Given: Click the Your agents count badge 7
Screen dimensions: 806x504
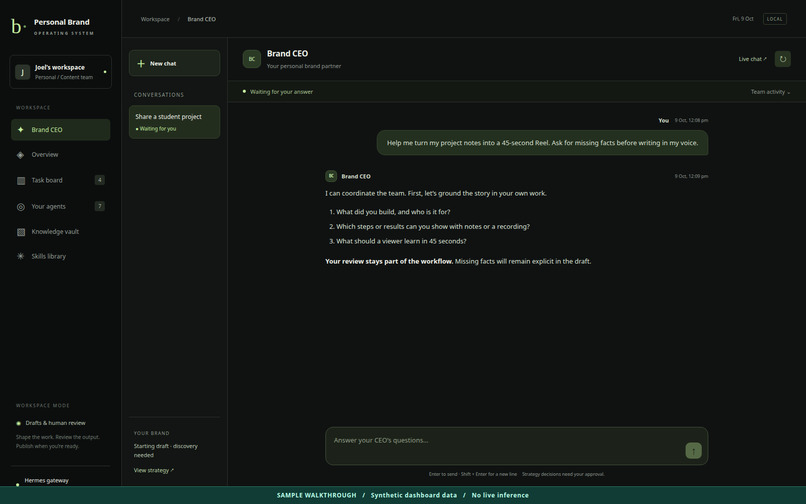Looking at the screenshot, I should [100, 206].
